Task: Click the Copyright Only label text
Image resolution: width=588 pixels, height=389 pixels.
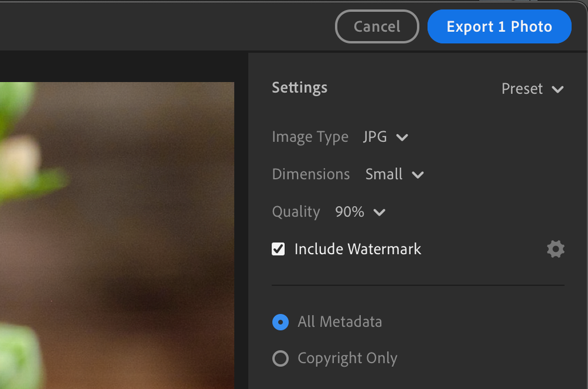Action: [347, 358]
